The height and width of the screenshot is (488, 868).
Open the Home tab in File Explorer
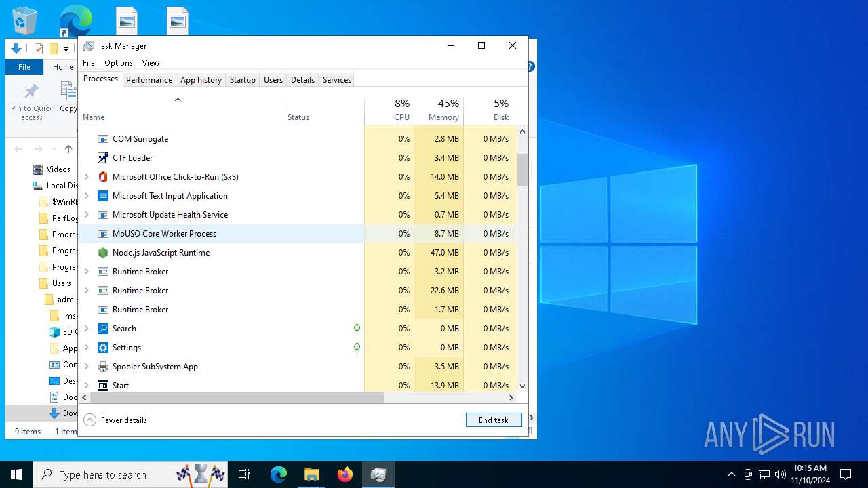click(x=63, y=67)
